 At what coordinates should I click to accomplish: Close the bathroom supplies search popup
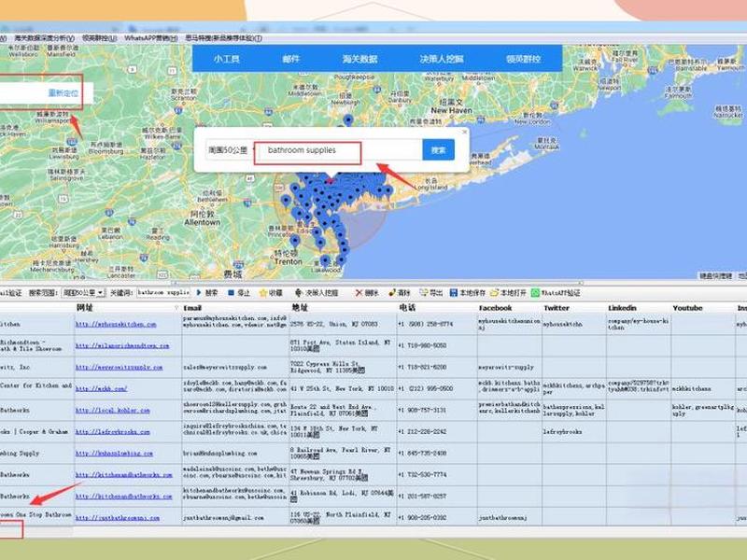coord(464,132)
